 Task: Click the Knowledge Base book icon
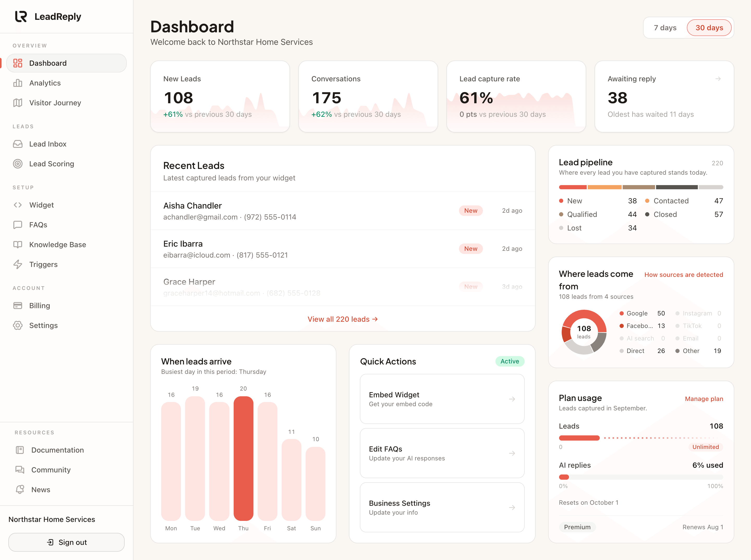click(x=18, y=245)
